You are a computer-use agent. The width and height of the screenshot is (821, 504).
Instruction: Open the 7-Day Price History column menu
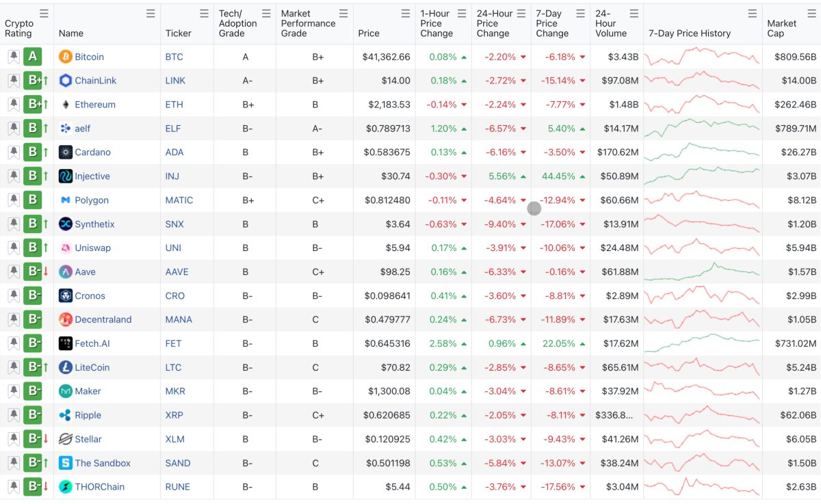[753, 14]
